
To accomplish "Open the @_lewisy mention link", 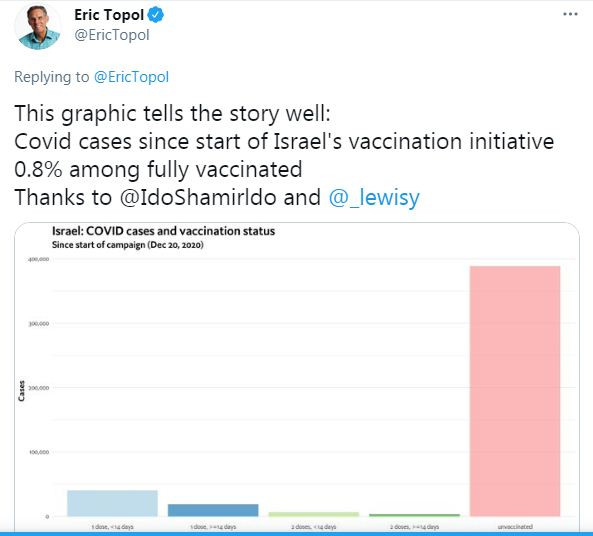I will tap(374, 197).
